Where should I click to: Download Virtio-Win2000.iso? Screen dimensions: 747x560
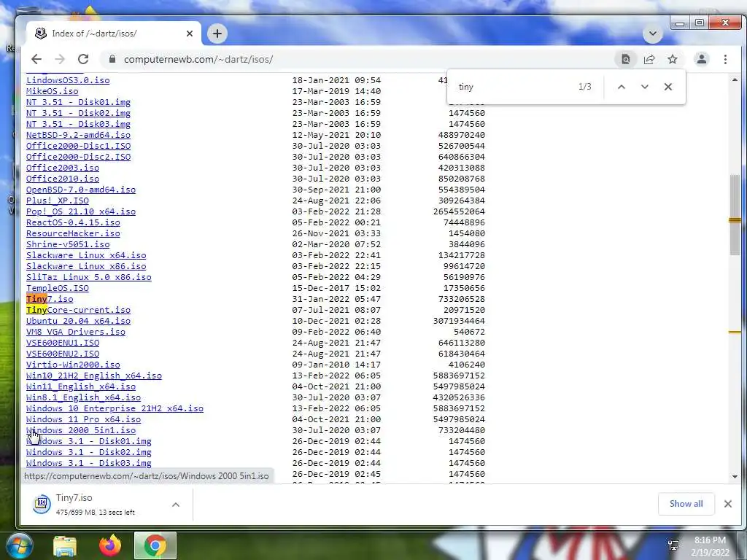[x=73, y=365]
